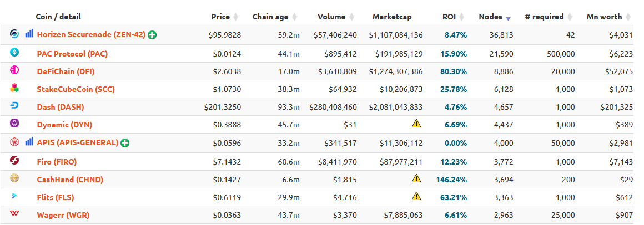
Task: Open the Dynamic (DYN) link
Action: [x=64, y=125]
